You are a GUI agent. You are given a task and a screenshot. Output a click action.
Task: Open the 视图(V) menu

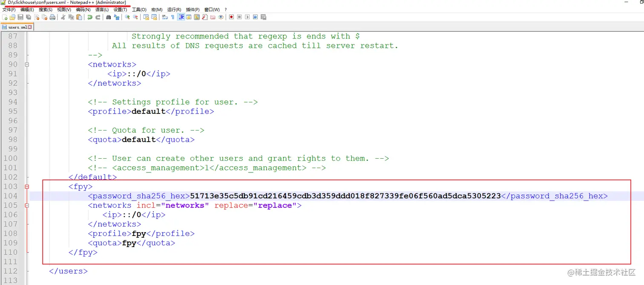pyautogui.click(x=64, y=9)
